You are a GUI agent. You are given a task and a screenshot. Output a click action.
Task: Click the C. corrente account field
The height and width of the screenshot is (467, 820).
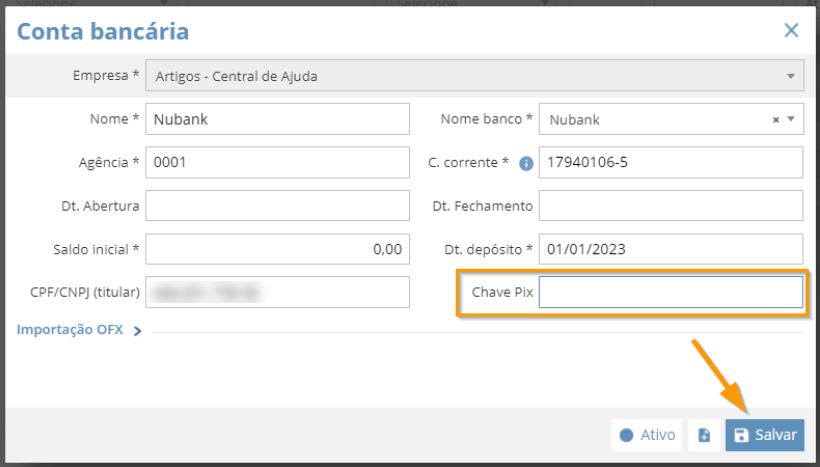[671, 162]
